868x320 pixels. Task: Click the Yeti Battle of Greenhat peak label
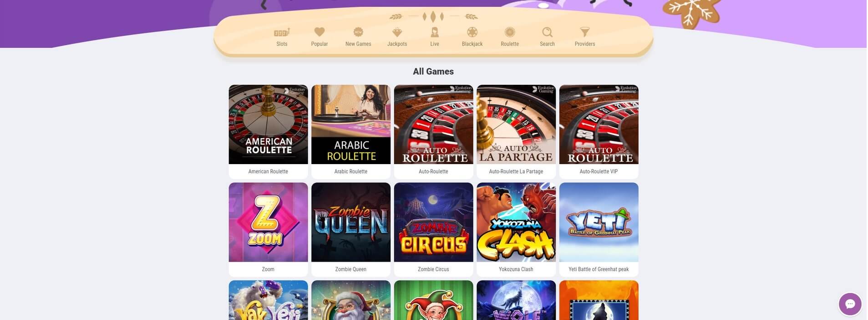pyautogui.click(x=599, y=269)
